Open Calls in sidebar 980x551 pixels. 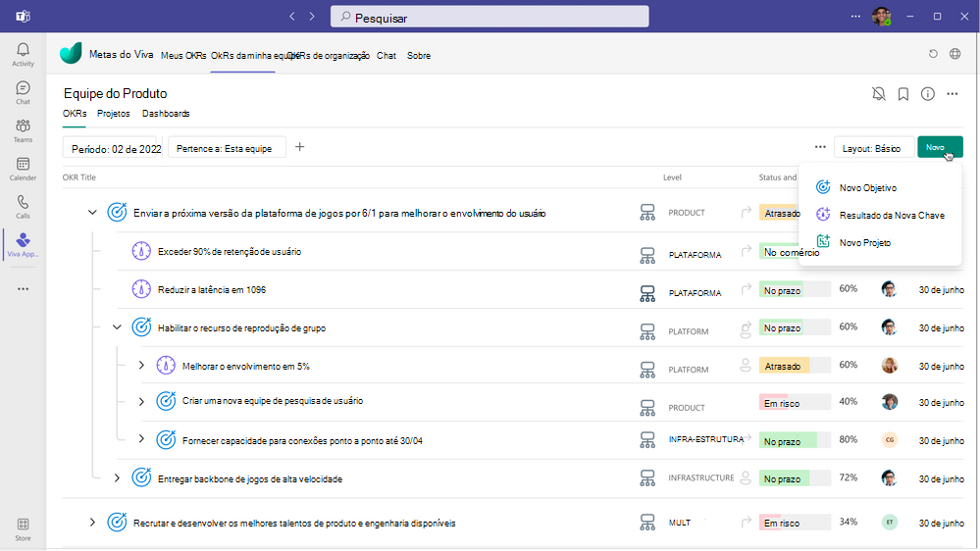(x=23, y=207)
